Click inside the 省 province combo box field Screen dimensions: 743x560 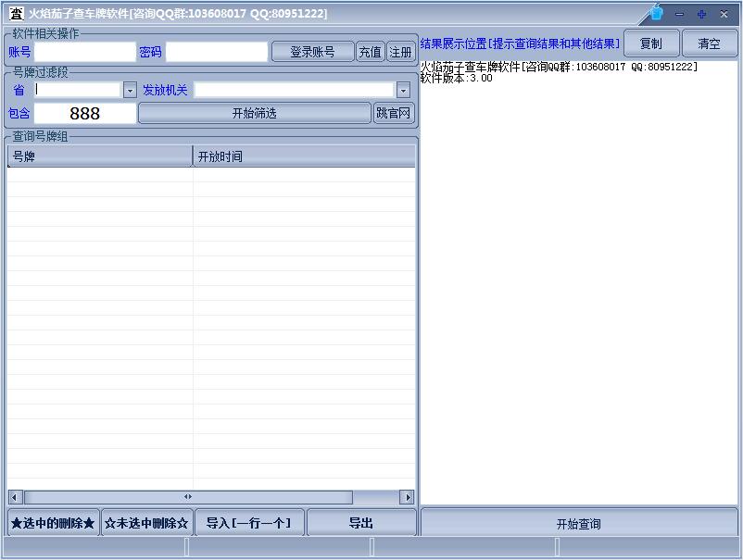(x=78, y=90)
